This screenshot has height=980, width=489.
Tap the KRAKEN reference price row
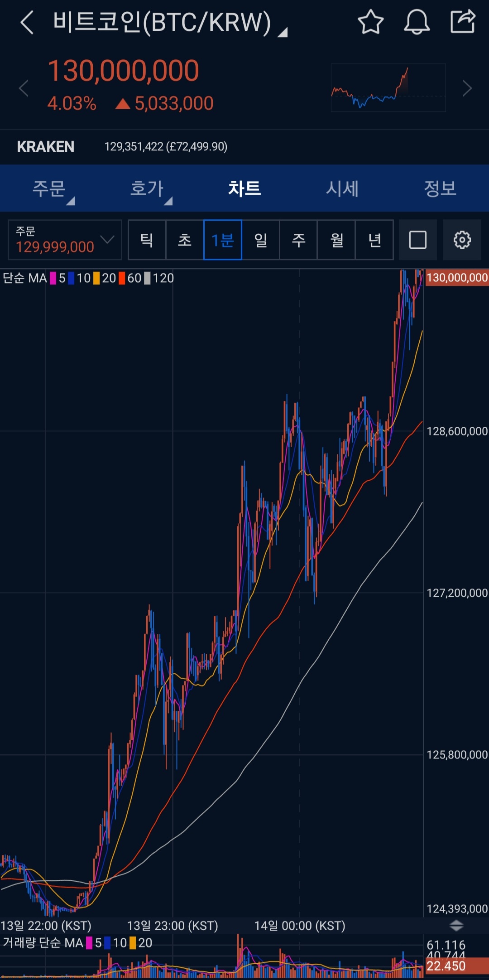[x=244, y=146]
